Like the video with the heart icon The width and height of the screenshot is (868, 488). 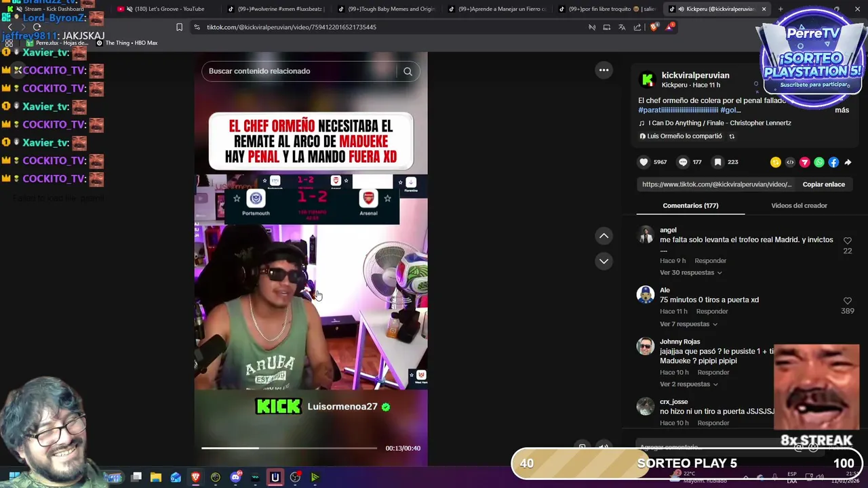pyautogui.click(x=644, y=162)
